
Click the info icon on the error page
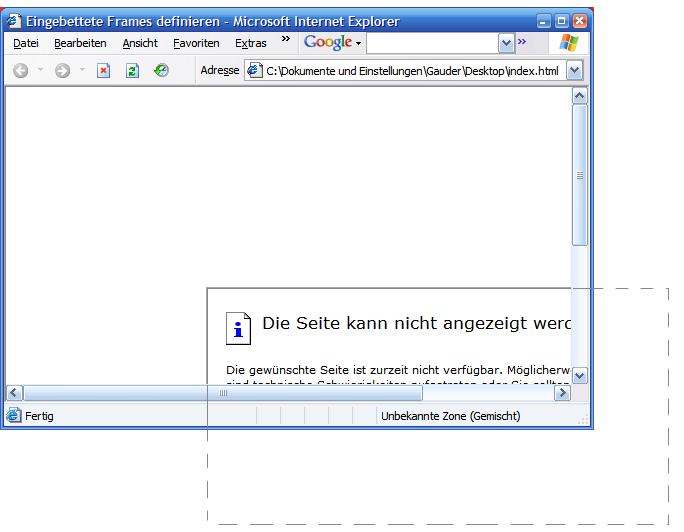click(x=238, y=329)
